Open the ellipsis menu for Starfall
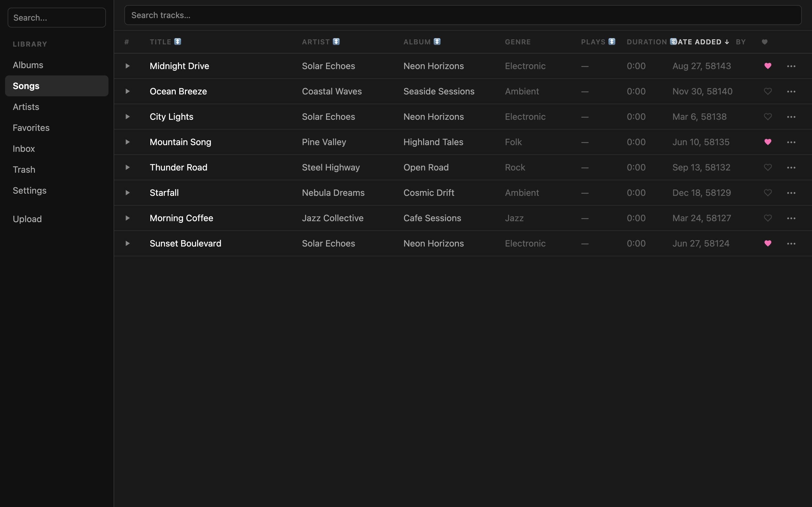 pos(791,193)
